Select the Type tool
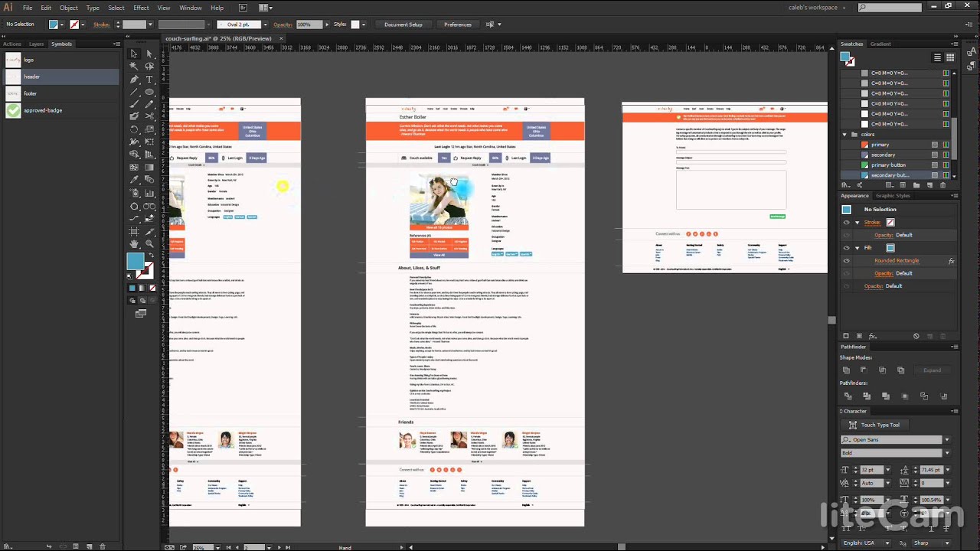Image resolution: width=980 pixels, height=551 pixels. pyautogui.click(x=149, y=80)
